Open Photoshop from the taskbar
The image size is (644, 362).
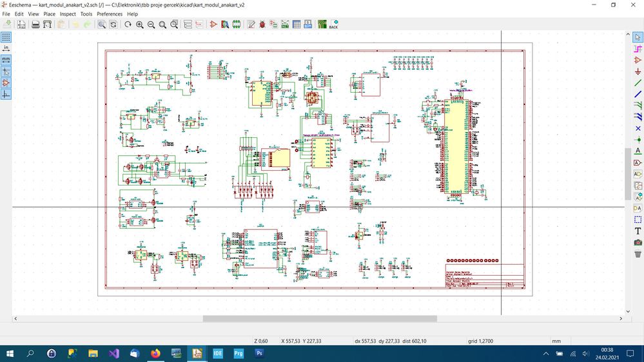click(x=259, y=354)
